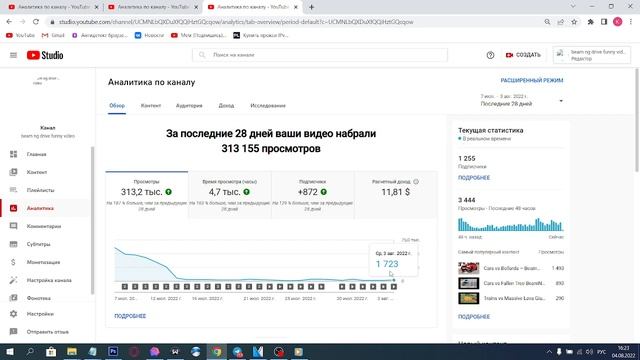
Task: Open Windows taskbar search
Action: pos(30,351)
